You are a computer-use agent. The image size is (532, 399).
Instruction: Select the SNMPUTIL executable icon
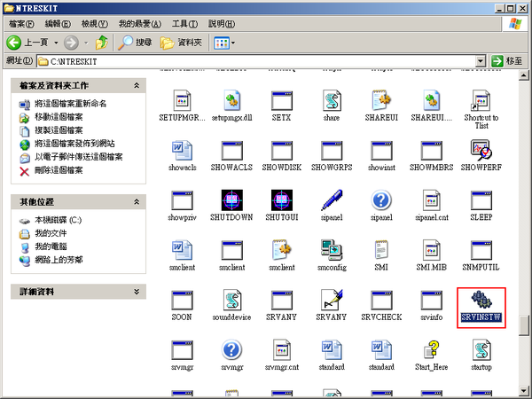pyautogui.click(x=481, y=250)
